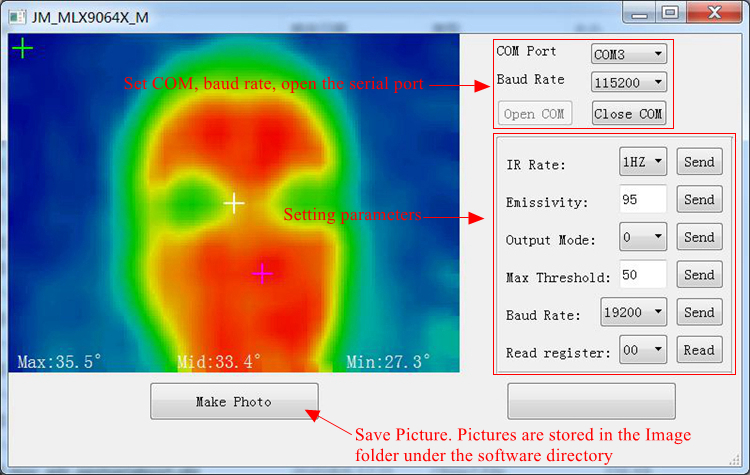Click the blank button beside Make Photo
750x475 pixels.
591,401
